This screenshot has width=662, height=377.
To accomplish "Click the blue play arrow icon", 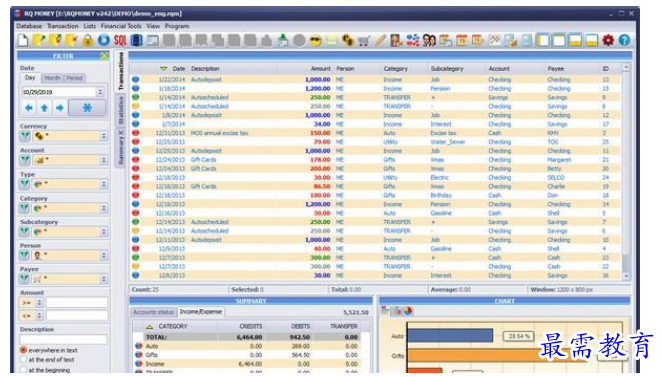I will pyautogui.click(x=104, y=41).
